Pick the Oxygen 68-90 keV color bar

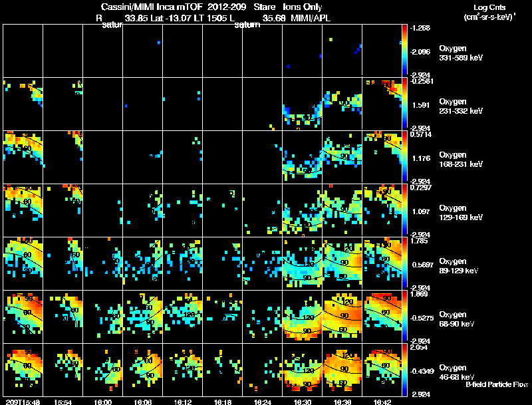click(404, 317)
